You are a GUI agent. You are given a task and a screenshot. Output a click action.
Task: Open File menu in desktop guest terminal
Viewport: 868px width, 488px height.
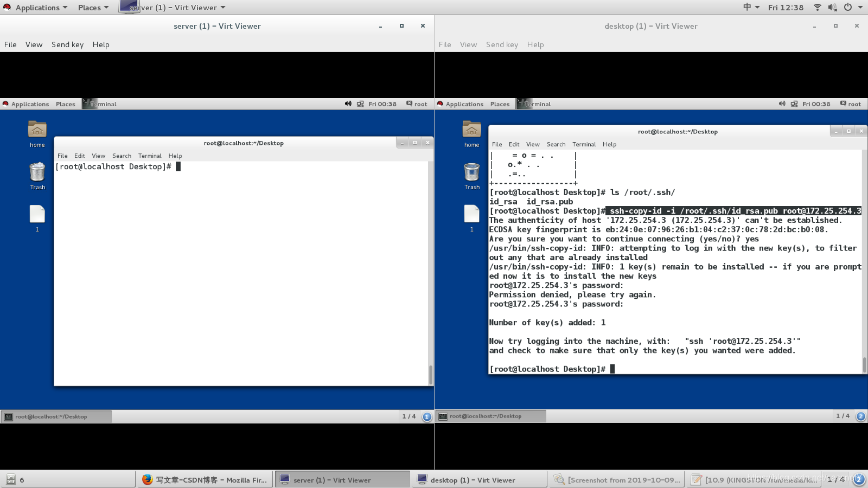point(497,144)
